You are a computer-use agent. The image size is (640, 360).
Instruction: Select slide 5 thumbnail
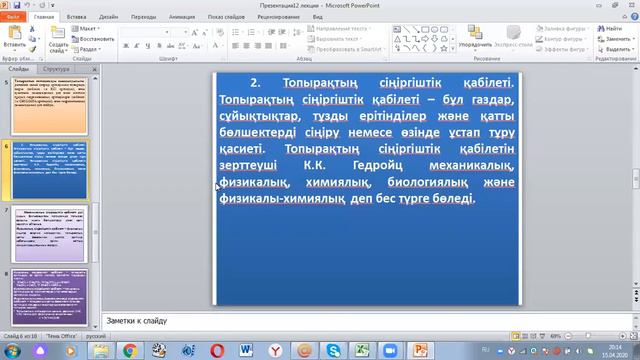(x=49, y=106)
